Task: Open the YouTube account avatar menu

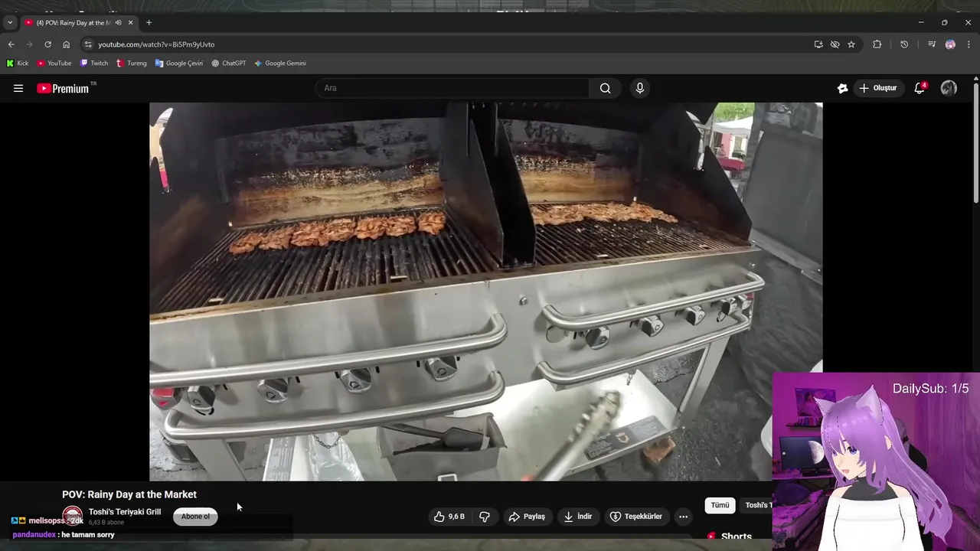Action: [x=949, y=88]
